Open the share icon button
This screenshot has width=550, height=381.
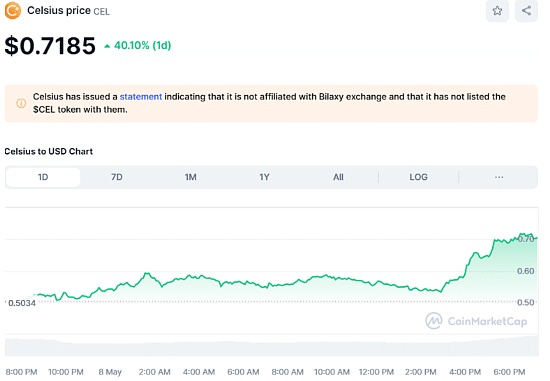[x=526, y=11]
